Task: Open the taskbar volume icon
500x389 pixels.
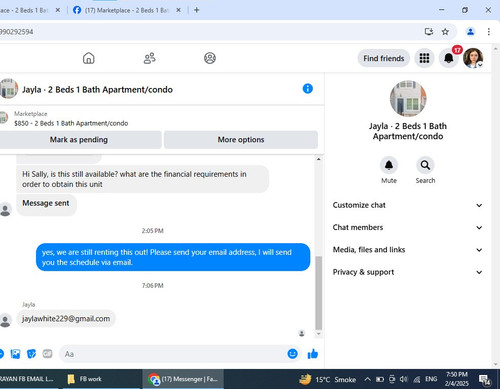Action: (x=404, y=379)
